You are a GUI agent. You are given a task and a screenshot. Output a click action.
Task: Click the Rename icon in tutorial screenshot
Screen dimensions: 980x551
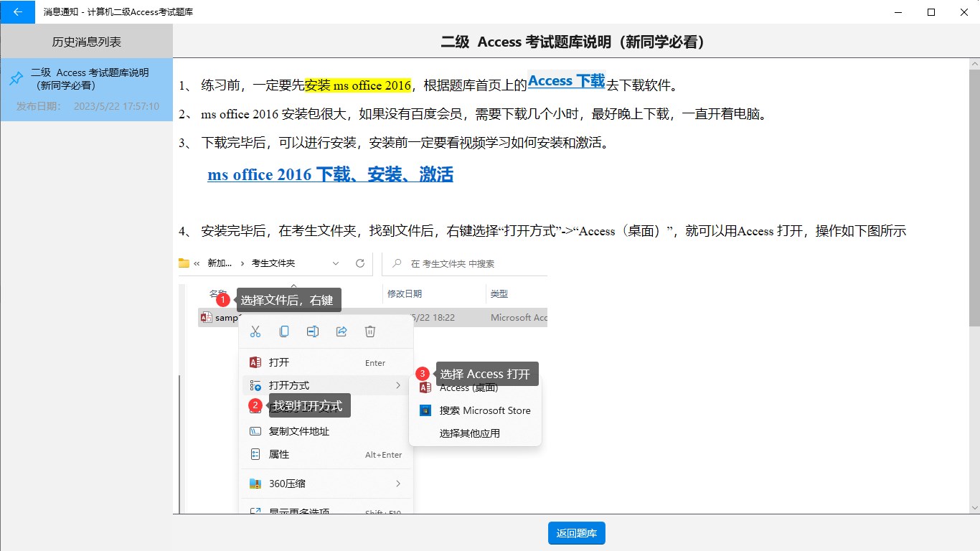tap(313, 331)
